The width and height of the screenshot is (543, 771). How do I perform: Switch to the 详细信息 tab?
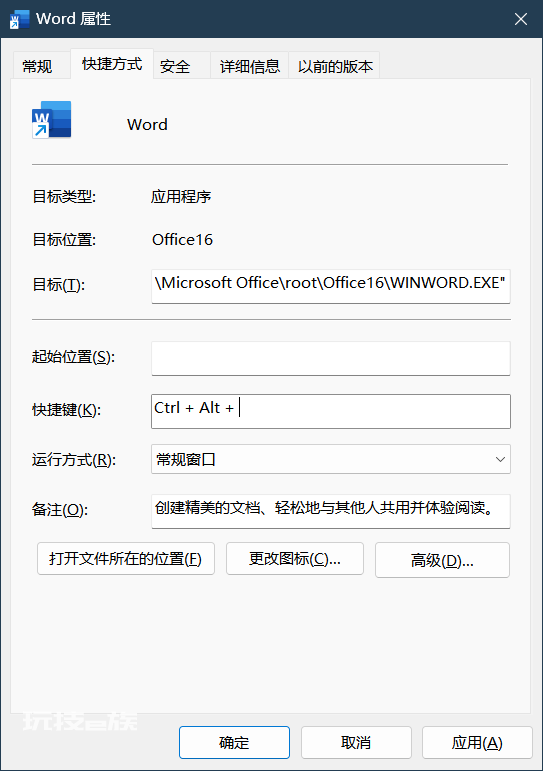pyautogui.click(x=249, y=66)
